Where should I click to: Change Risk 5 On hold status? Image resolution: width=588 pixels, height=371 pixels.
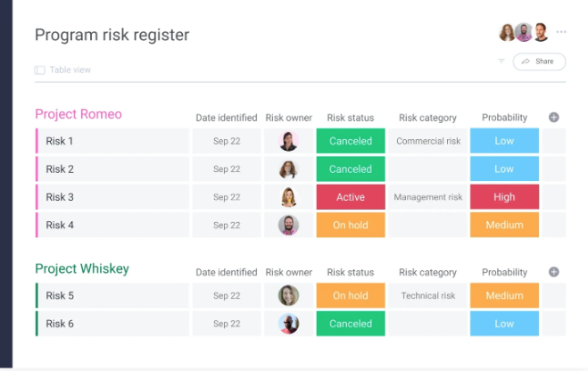(x=351, y=295)
